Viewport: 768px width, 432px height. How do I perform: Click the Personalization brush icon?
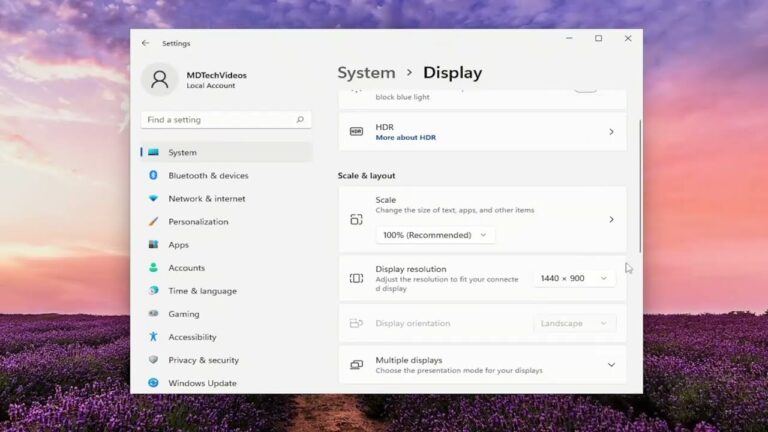pos(153,221)
